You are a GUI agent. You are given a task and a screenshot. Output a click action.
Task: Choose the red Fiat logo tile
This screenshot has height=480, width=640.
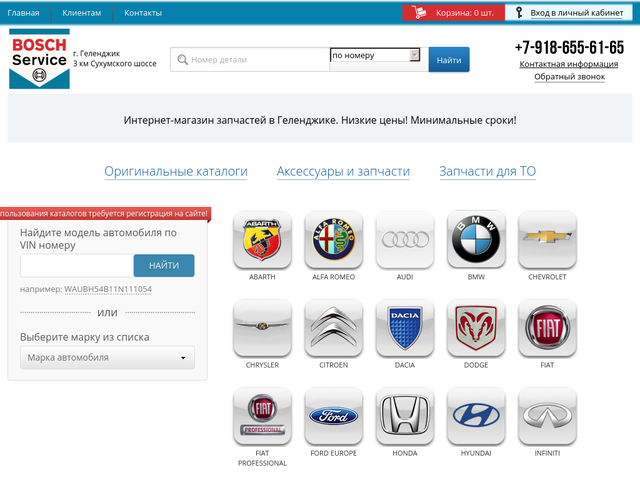[x=547, y=327]
